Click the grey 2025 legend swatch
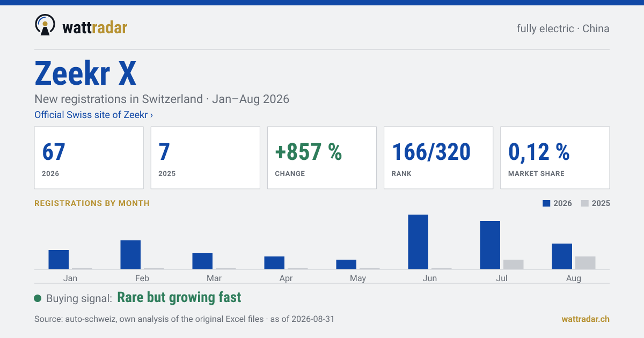The image size is (644, 338). pos(586,203)
